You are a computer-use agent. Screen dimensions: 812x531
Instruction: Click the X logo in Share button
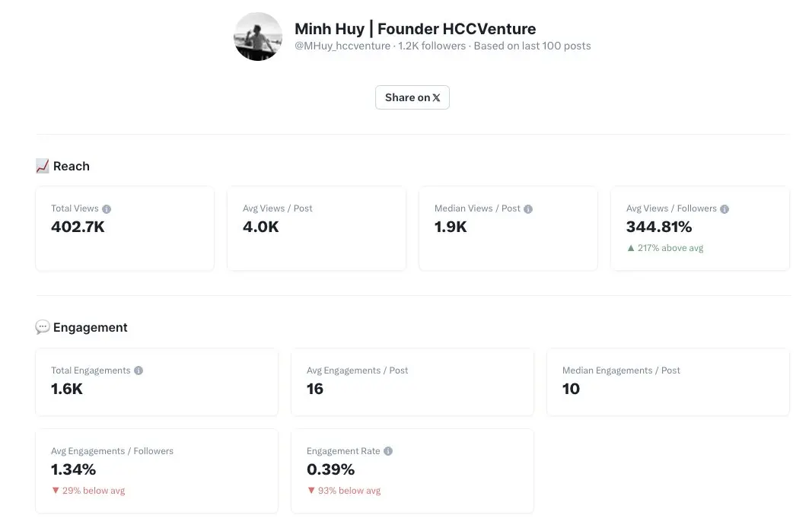coord(437,98)
